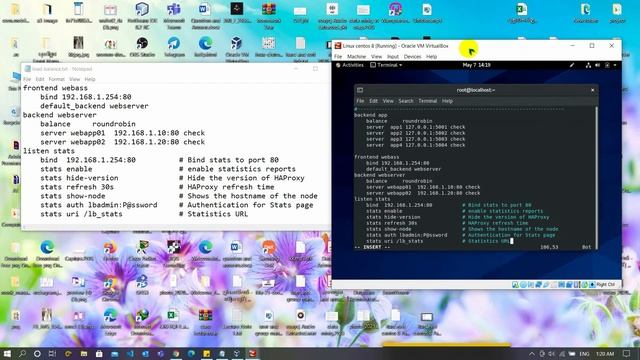Click 'server app1 127.0.0.1:5001 check' line in terminal
The width and height of the screenshot is (640, 360).
point(416,127)
